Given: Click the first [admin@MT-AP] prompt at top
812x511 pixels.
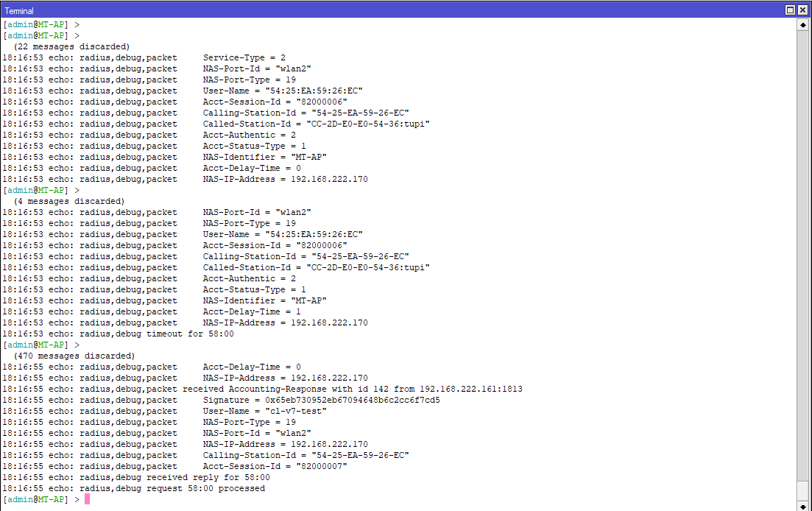Looking at the screenshot, I should 41,25.
